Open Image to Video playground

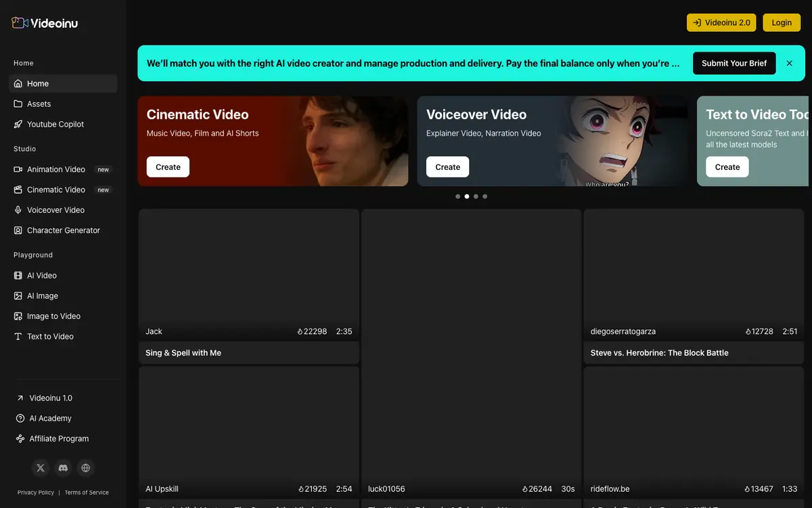tap(63, 316)
